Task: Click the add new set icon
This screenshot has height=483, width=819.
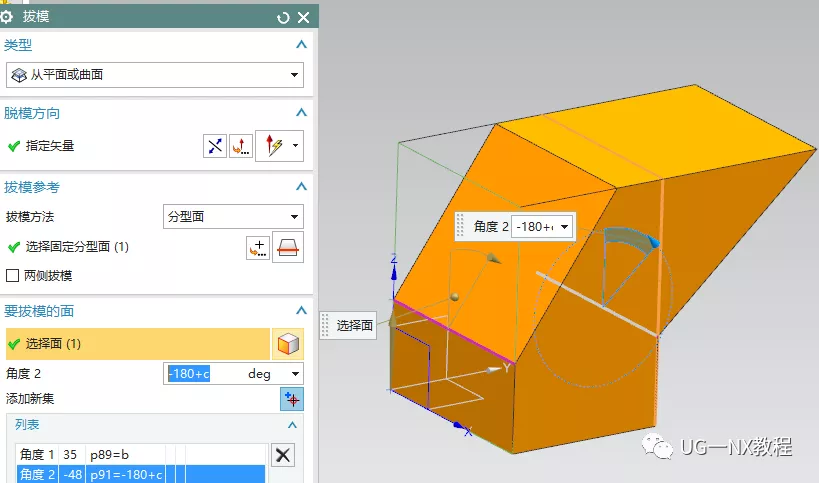Action: click(x=291, y=399)
